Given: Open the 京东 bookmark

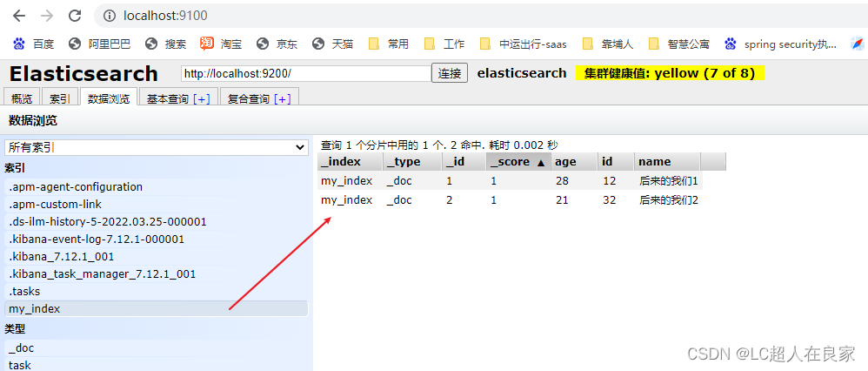Looking at the screenshot, I should pos(277,44).
